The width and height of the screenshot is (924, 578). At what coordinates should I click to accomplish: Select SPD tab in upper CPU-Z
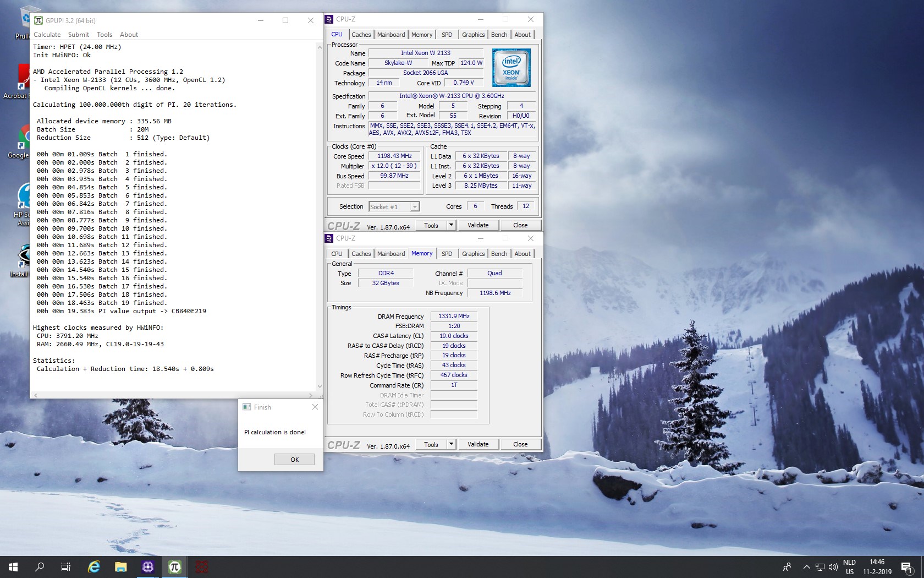coord(447,35)
